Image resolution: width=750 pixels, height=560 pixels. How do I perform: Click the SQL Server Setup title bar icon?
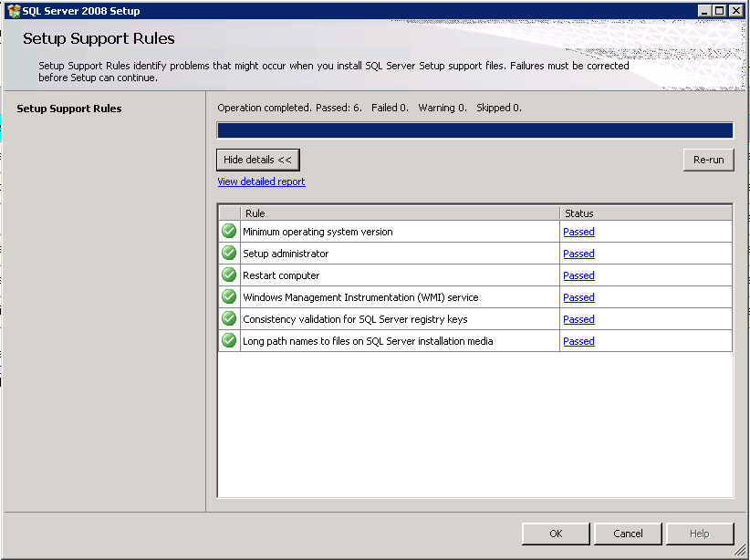(x=14, y=11)
